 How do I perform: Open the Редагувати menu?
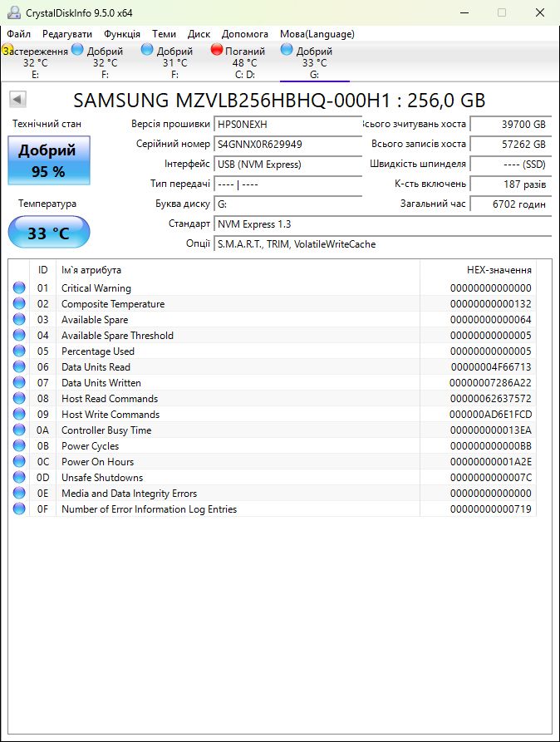click(67, 34)
